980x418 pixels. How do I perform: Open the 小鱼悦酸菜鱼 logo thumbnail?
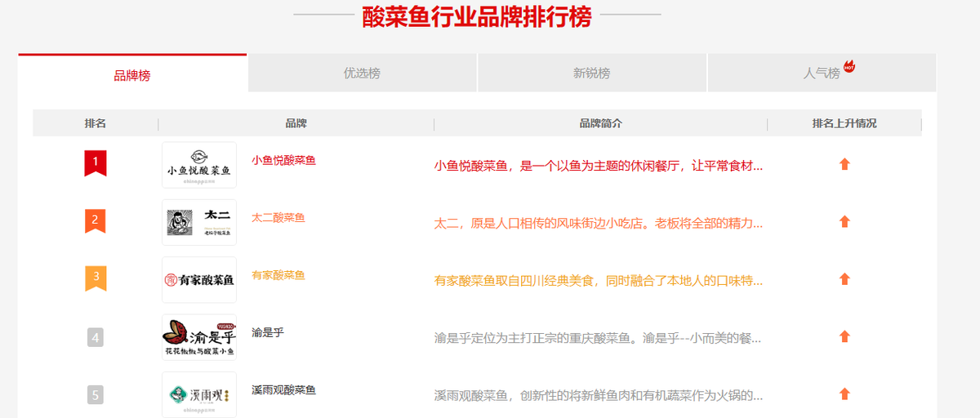pos(199,165)
